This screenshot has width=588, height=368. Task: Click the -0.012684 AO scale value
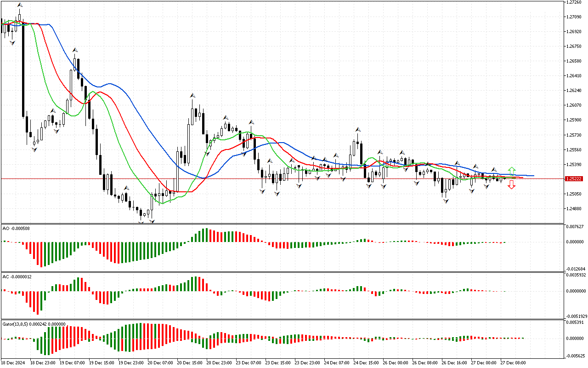point(575,269)
